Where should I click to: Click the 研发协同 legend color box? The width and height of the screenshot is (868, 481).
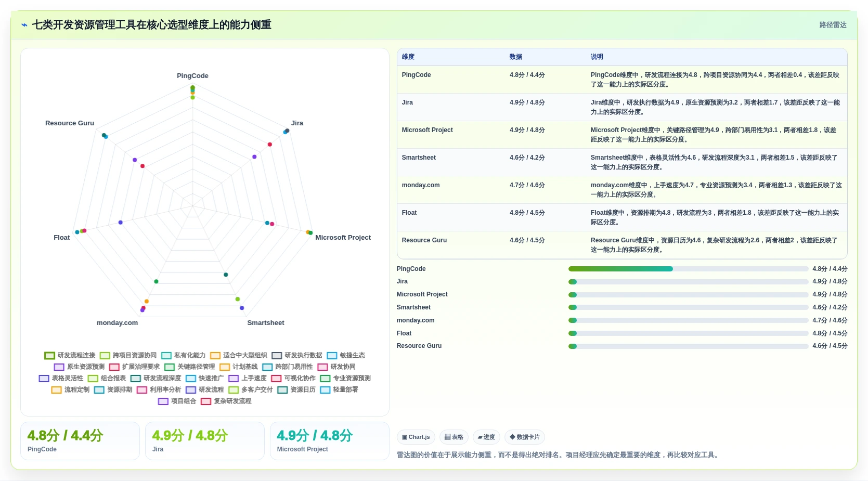(322, 367)
